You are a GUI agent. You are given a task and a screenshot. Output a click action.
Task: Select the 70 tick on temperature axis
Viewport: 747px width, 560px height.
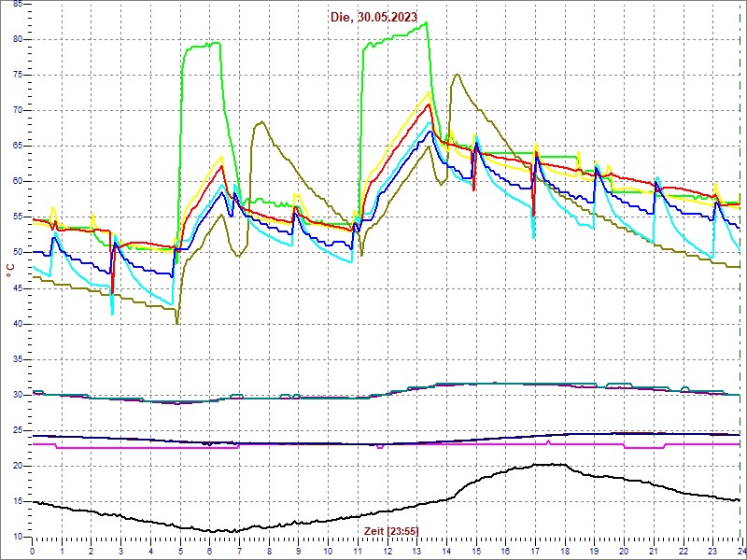(16, 110)
